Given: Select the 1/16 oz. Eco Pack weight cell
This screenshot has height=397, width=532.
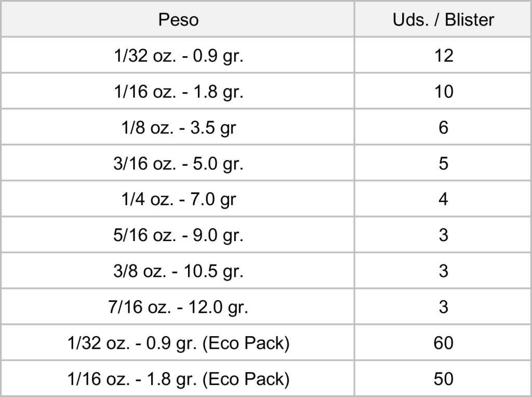Looking at the screenshot, I should click(x=178, y=378).
